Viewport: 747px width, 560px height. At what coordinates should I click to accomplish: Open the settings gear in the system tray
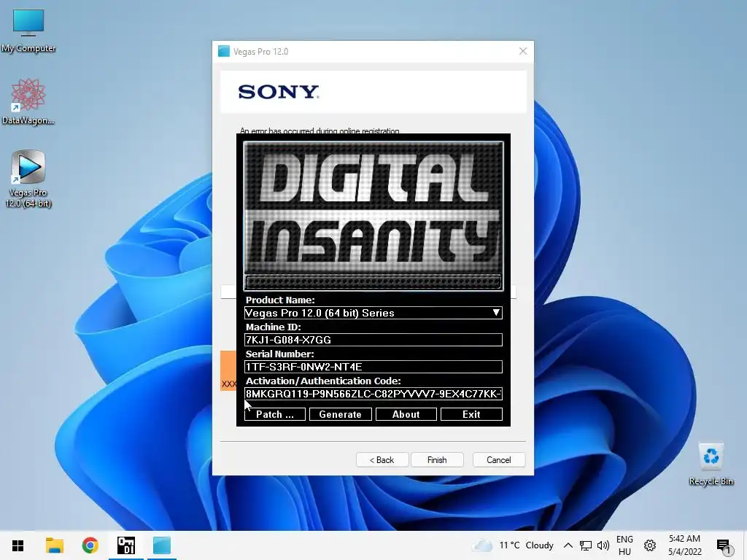click(650, 545)
